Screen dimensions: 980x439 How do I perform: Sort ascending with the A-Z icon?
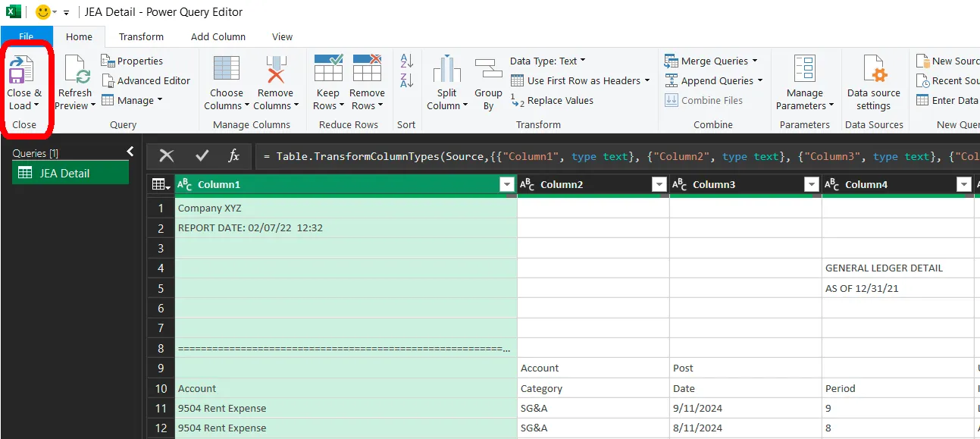click(406, 61)
